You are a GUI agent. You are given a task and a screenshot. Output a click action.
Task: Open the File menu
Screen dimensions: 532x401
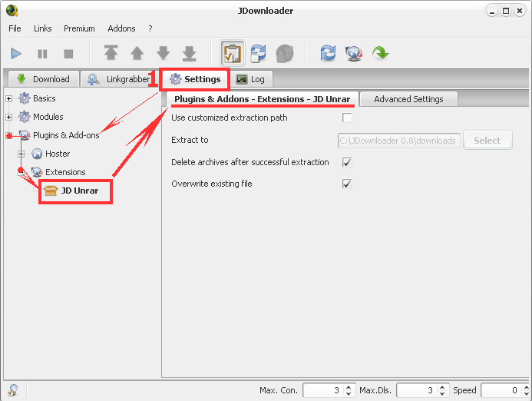point(15,28)
